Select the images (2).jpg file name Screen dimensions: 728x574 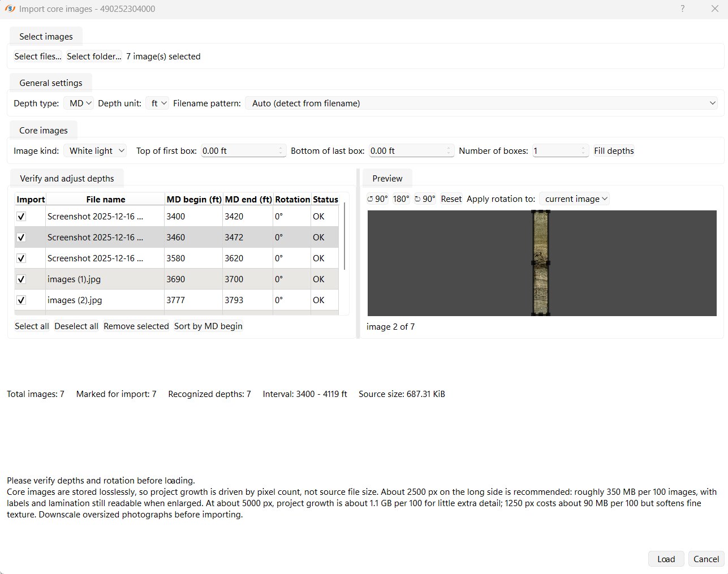[105, 300]
